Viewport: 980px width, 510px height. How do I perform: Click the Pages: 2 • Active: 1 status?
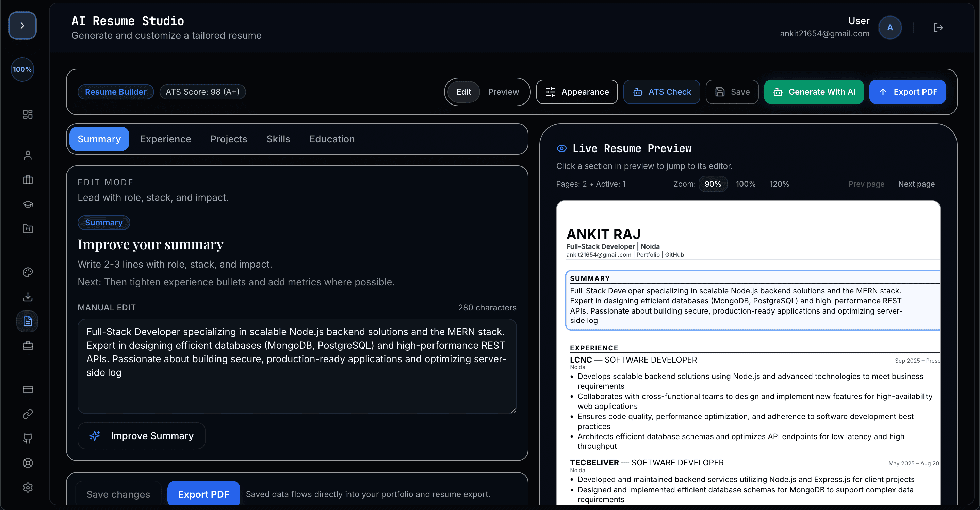tap(591, 184)
